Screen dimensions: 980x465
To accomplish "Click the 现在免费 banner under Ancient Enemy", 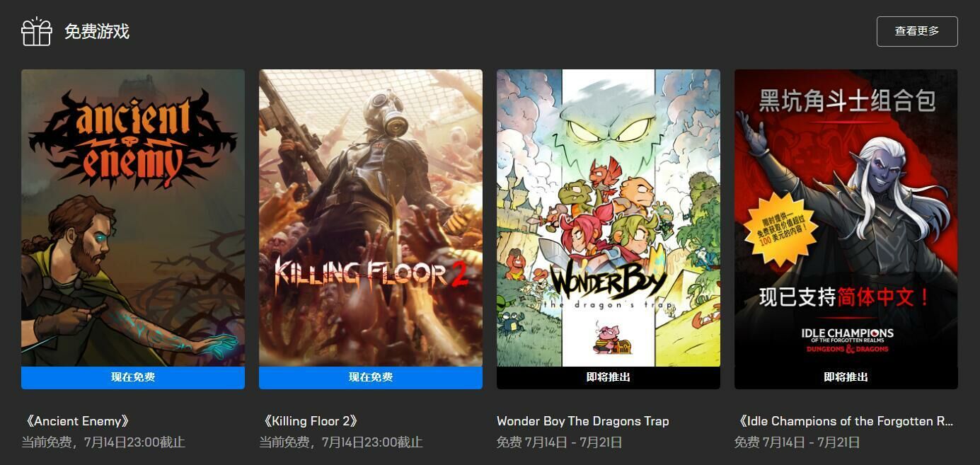I will (x=133, y=378).
